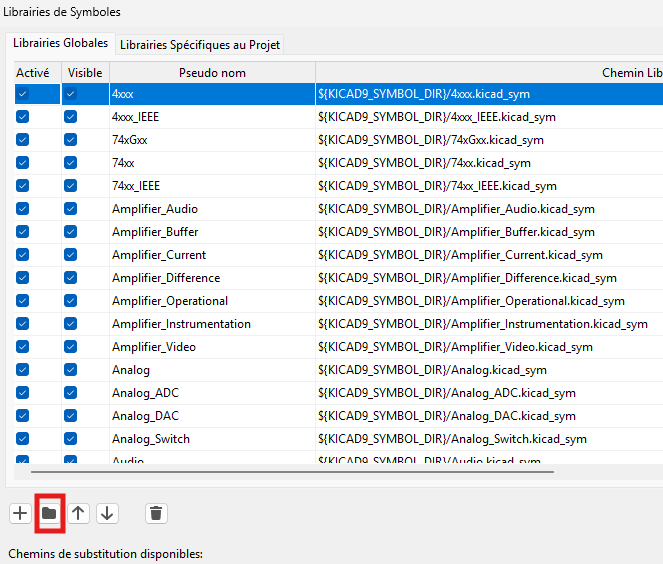Disable Activé checkbox for 74xGxx

coord(22,140)
